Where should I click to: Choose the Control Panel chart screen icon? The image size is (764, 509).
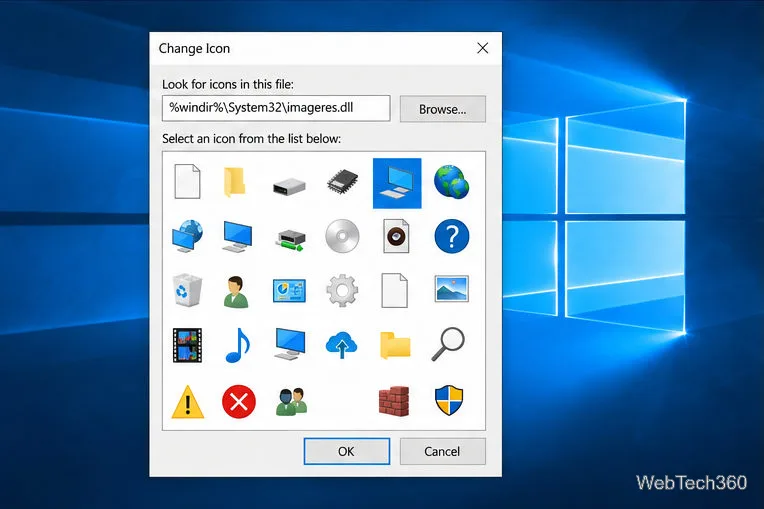point(289,290)
